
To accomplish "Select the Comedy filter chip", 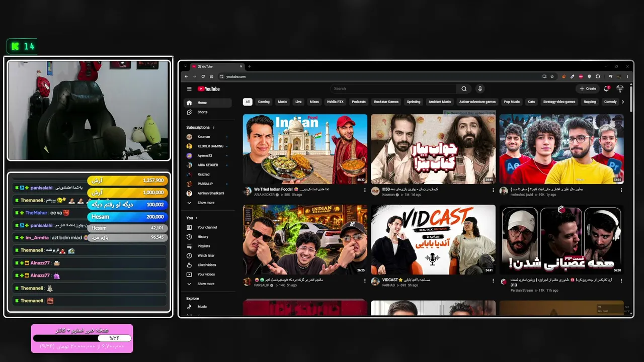I will [610, 102].
